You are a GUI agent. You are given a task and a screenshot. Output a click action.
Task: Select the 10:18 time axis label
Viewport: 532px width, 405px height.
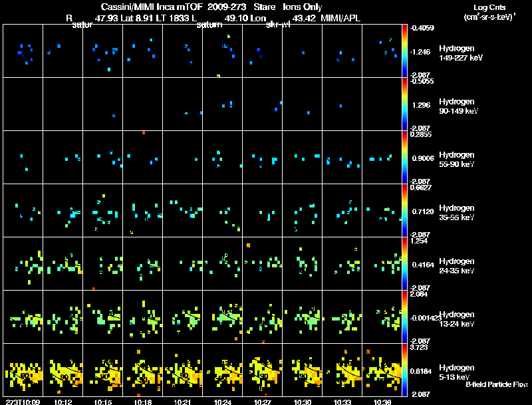[x=143, y=402]
